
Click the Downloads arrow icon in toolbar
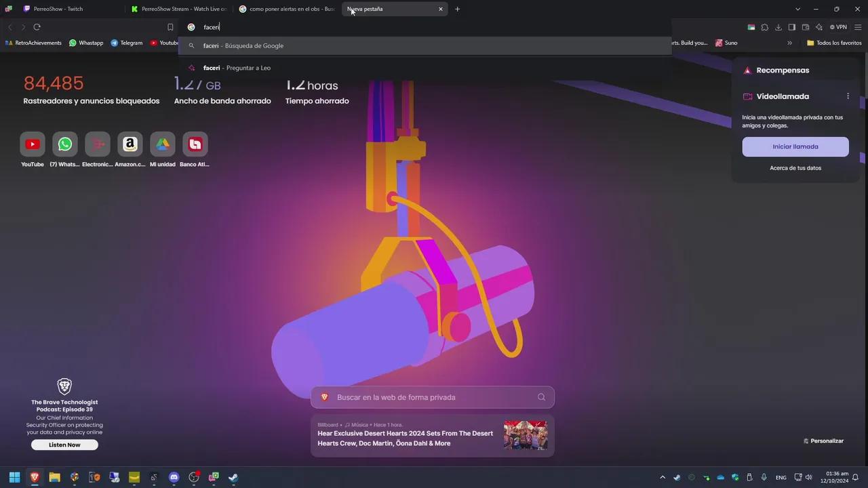coord(778,27)
